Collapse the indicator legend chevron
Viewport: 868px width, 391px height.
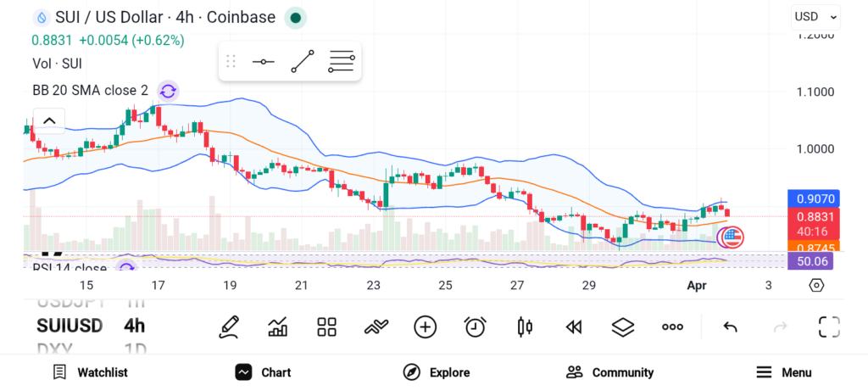click(49, 121)
